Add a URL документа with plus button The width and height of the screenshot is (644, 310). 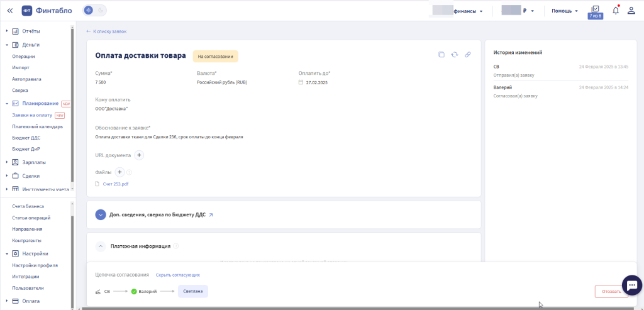139,155
